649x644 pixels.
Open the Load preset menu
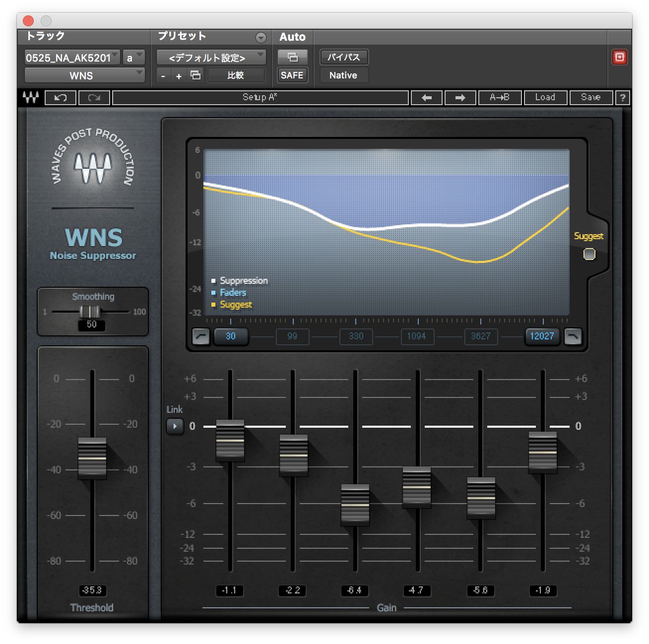click(x=545, y=98)
